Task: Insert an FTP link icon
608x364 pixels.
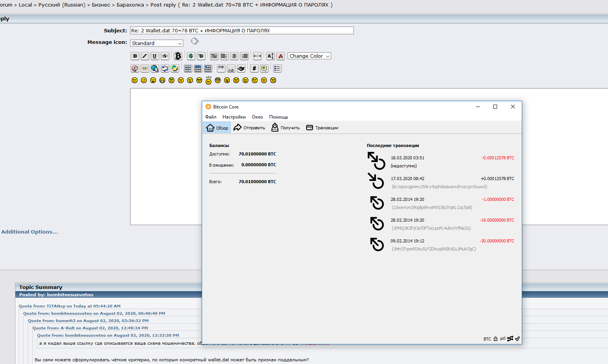Action: click(x=175, y=68)
